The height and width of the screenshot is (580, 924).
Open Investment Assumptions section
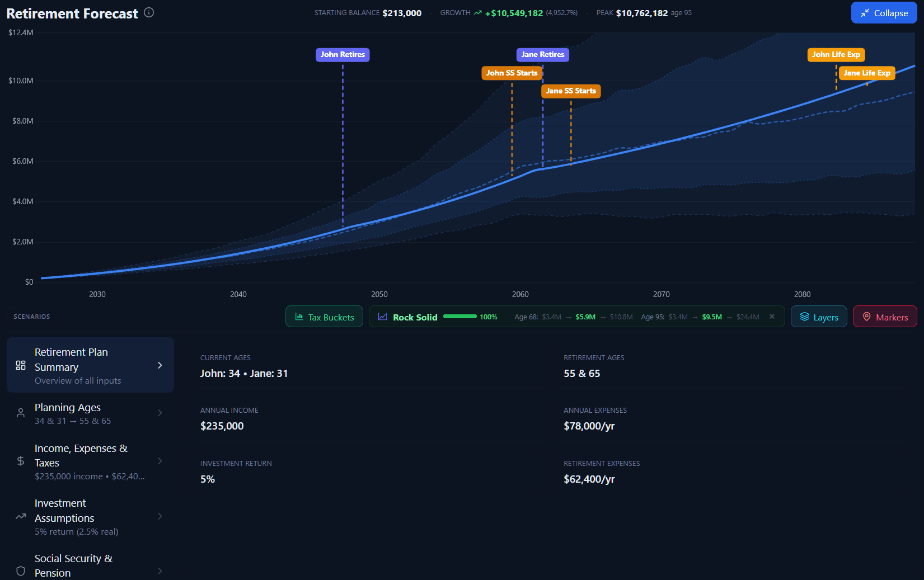click(90, 517)
